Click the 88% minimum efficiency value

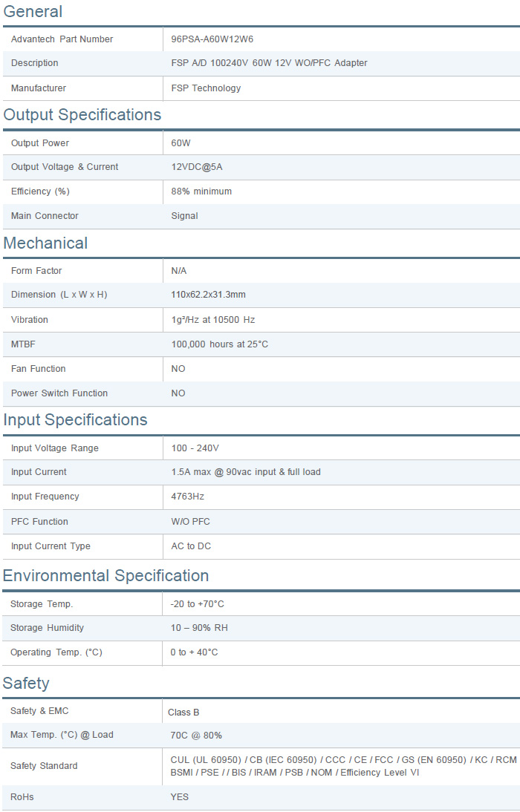[201, 191]
